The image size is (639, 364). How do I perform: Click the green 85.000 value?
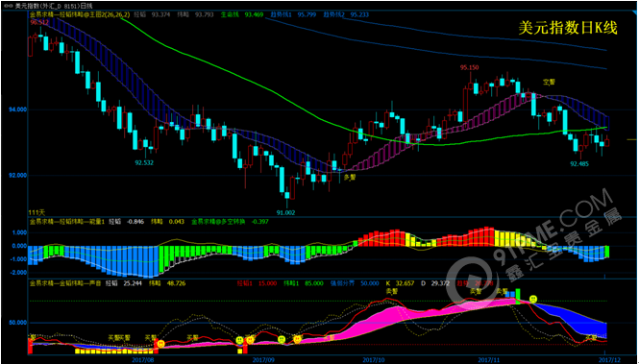click(x=314, y=283)
